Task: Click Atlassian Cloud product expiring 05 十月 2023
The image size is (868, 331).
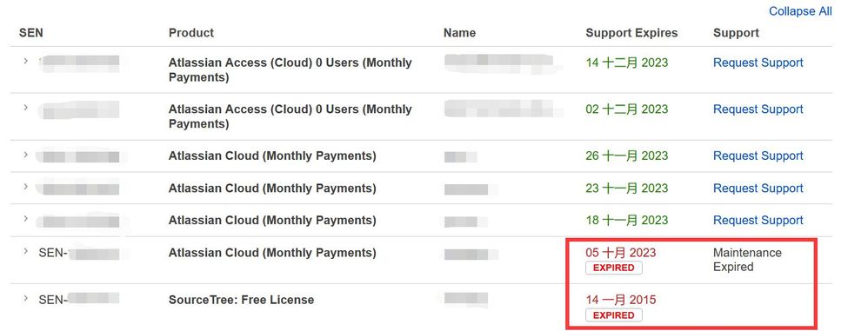Action: click(272, 253)
